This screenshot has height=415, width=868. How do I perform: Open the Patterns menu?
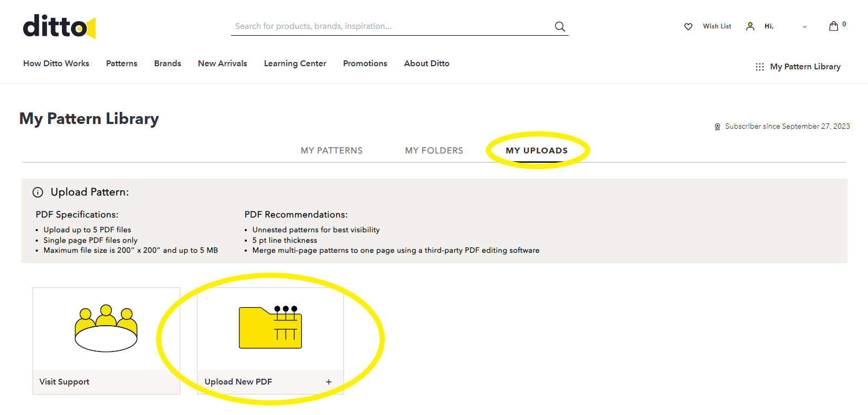(x=121, y=64)
